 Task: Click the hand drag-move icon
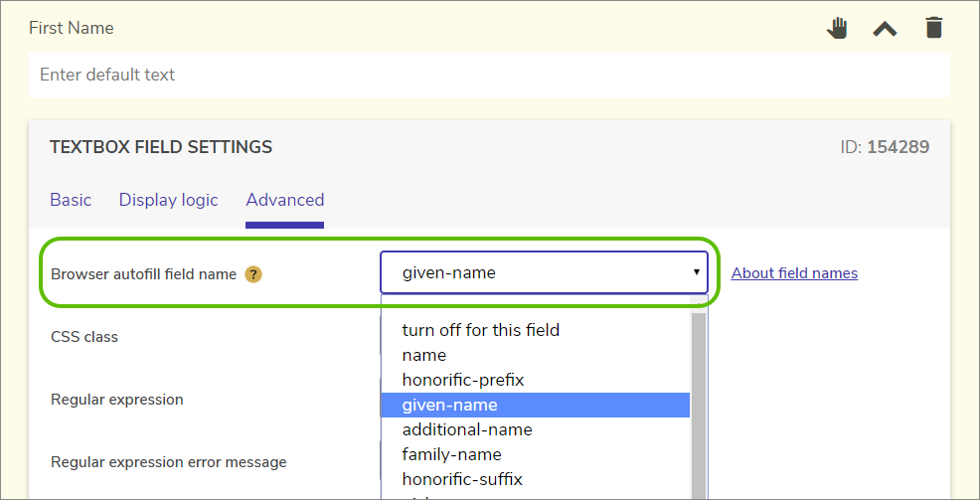click(x=837, y=28)
